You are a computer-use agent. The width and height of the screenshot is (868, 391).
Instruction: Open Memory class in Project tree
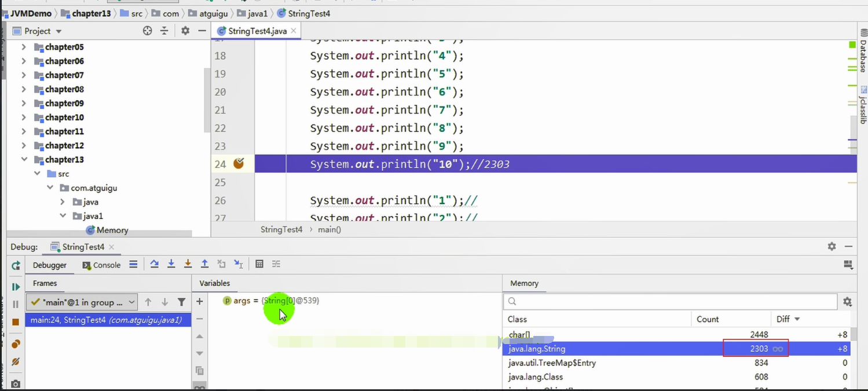pos(107,230)
